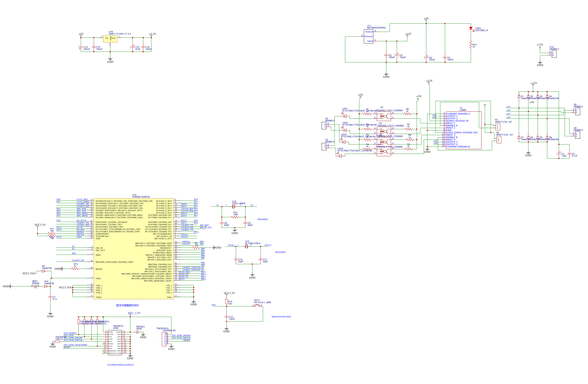Click the MC7805 regulator U11 symbol

tap(368, 37)
